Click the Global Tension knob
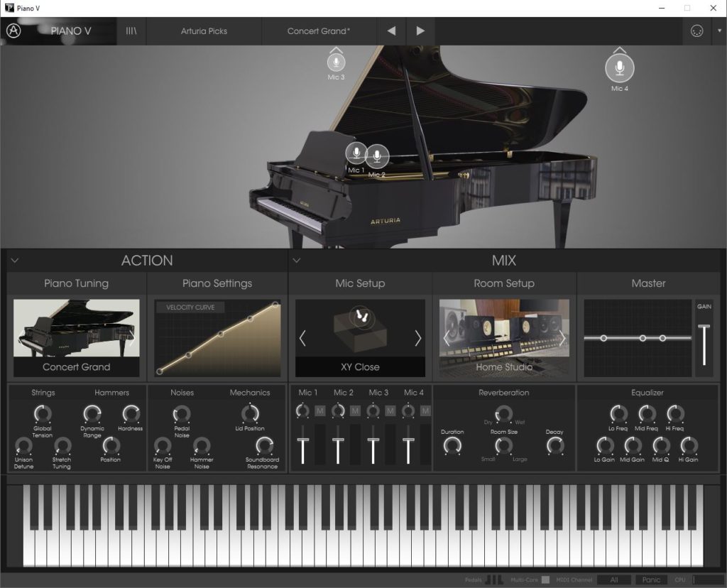Image resolution: width=727 pixels, height=588 pixels. coord(42,413)
